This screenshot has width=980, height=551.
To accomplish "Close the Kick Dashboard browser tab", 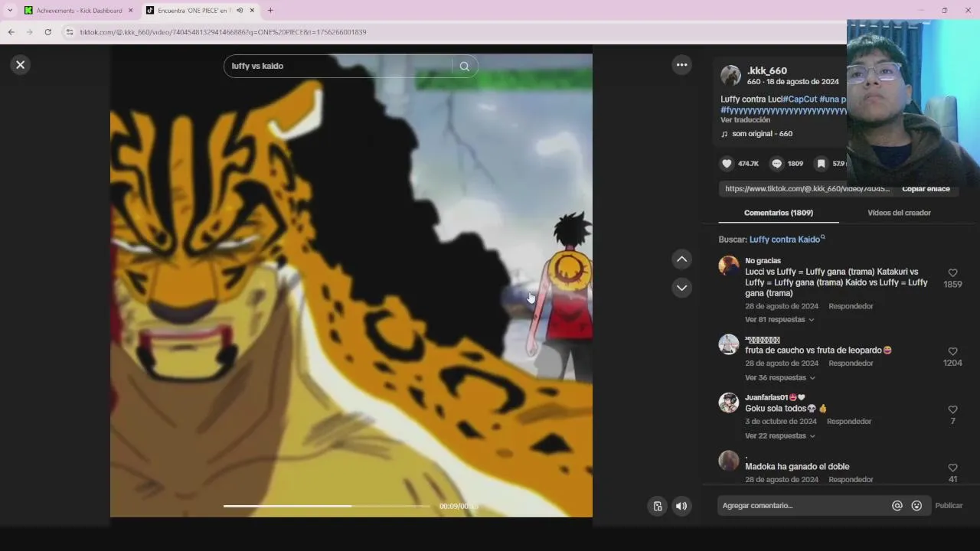I will coord(130,11).
